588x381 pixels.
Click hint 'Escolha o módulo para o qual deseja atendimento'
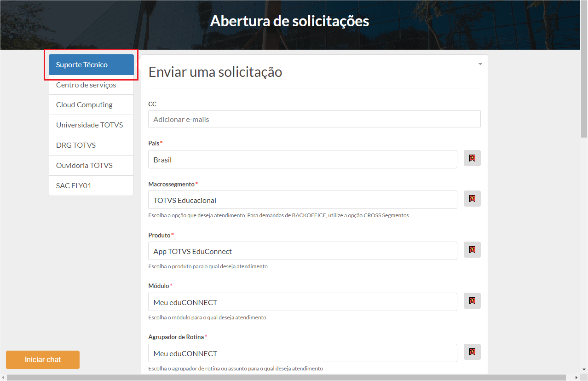tap(207, 317)
